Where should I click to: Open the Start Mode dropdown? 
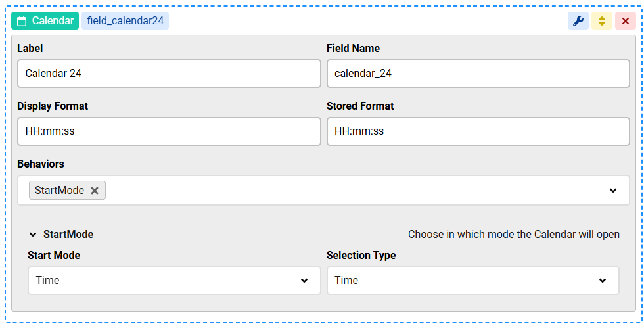tap(174, 281)
